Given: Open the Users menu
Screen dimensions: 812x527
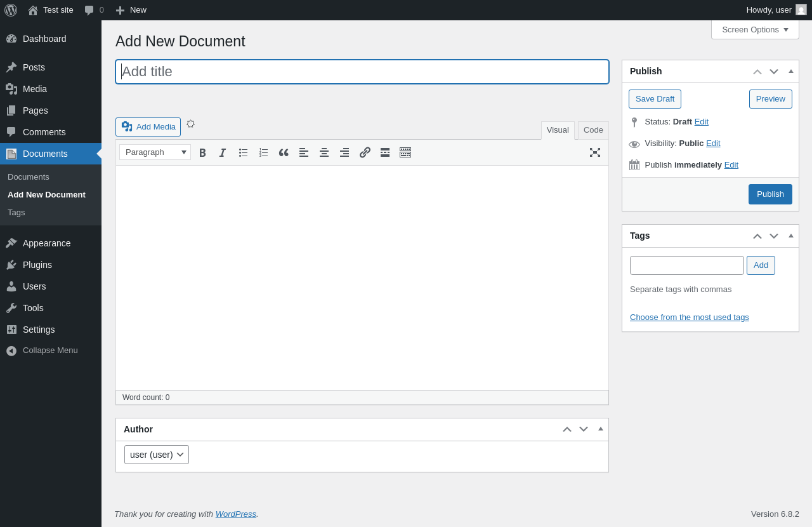Looking at the screenshot, I should point(51,286).
